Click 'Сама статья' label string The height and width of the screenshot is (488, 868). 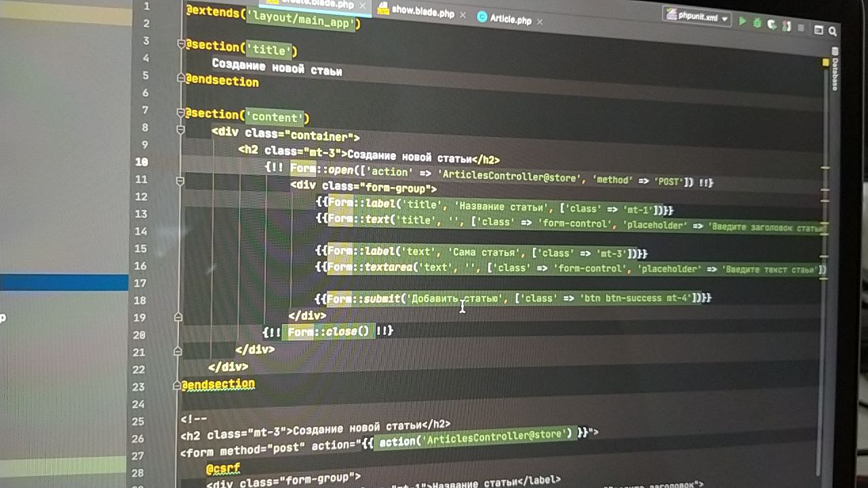click(484, 253)
